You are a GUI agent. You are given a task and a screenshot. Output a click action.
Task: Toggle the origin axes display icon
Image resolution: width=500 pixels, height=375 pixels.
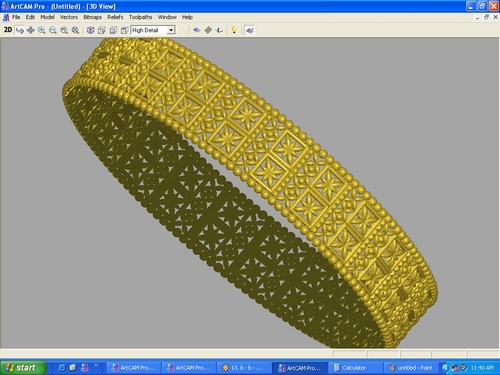pyautogui.click(x=219, y=30)
